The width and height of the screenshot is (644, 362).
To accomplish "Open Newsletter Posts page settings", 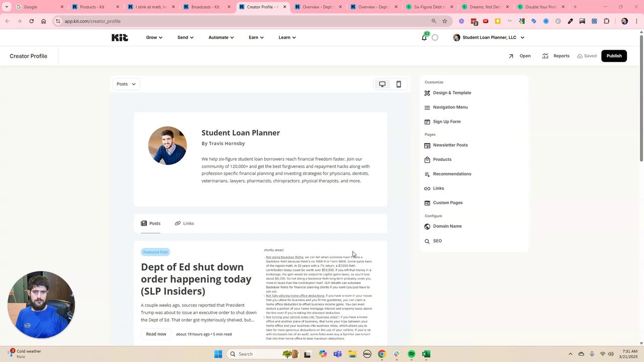I will (446, 145).
